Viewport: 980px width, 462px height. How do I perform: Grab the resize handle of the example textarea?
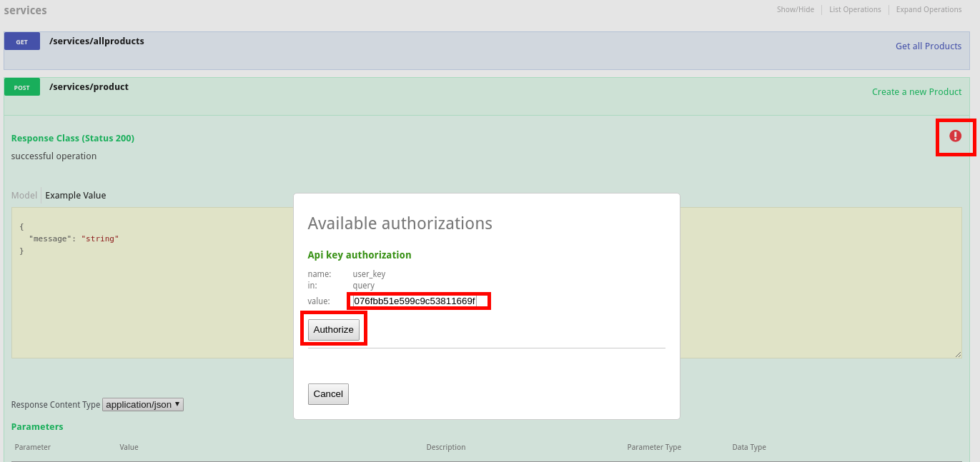tap(957, 354)
